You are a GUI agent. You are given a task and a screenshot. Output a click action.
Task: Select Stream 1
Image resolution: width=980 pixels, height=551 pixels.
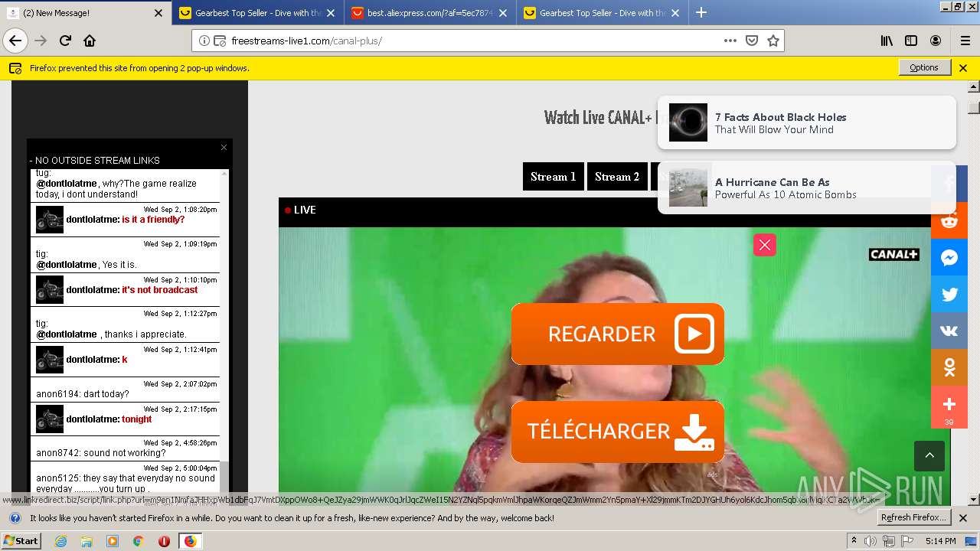(x=554, y=177)
